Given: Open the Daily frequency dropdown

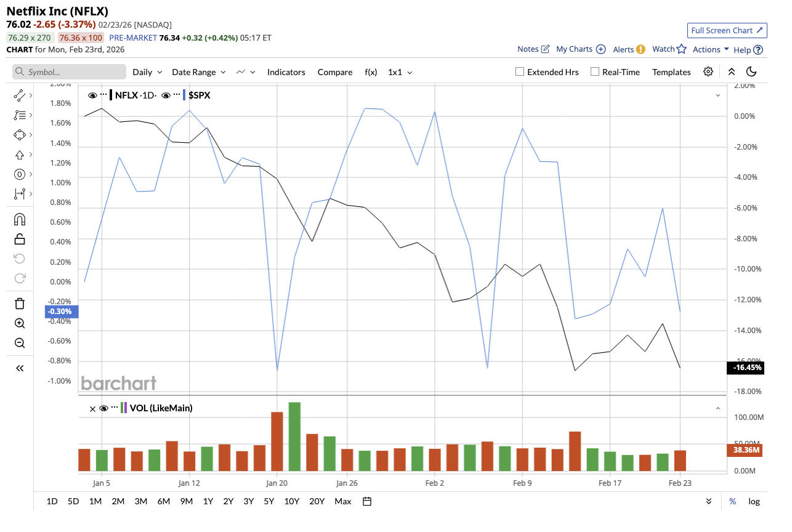Looking at the screenshot, I should pos(147,72).
